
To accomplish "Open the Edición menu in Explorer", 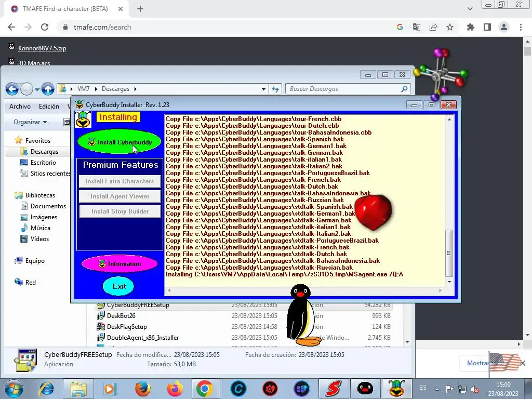I will point(49,106).
